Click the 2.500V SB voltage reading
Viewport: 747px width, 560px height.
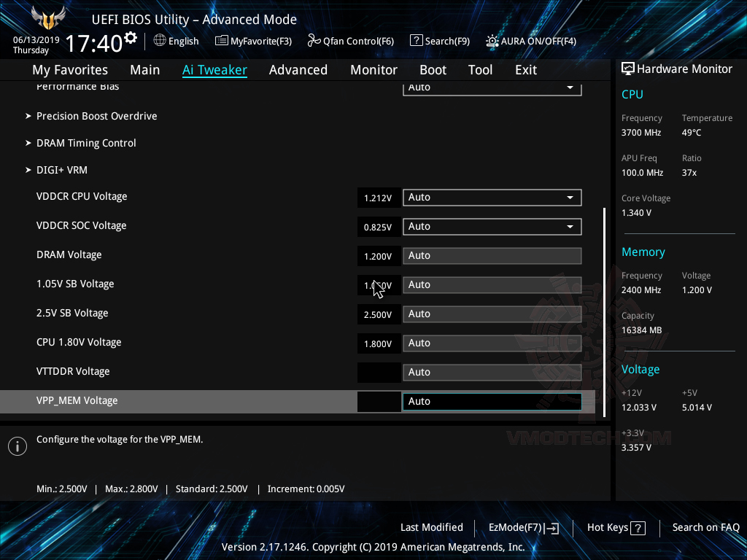click(379, 315)
